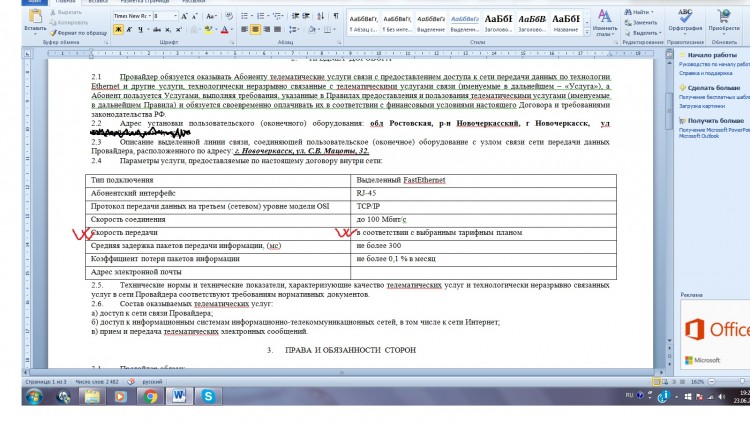Click 'Справка и поддержка' link in side panel

tap(706, 73)
